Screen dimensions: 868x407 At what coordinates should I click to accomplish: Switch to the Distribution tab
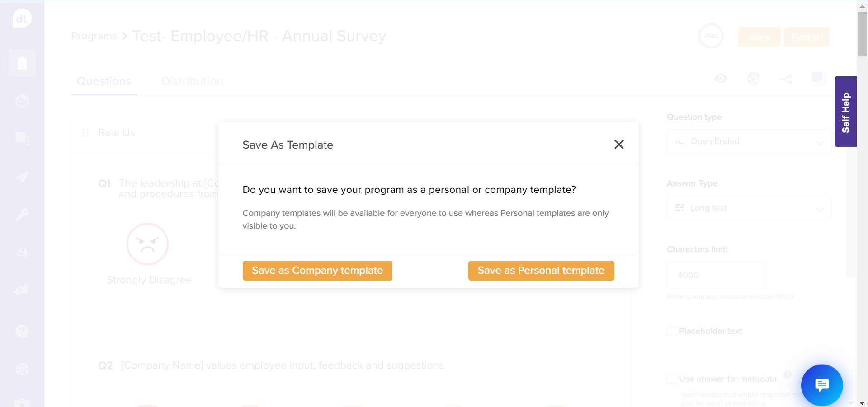click(192, 81)
